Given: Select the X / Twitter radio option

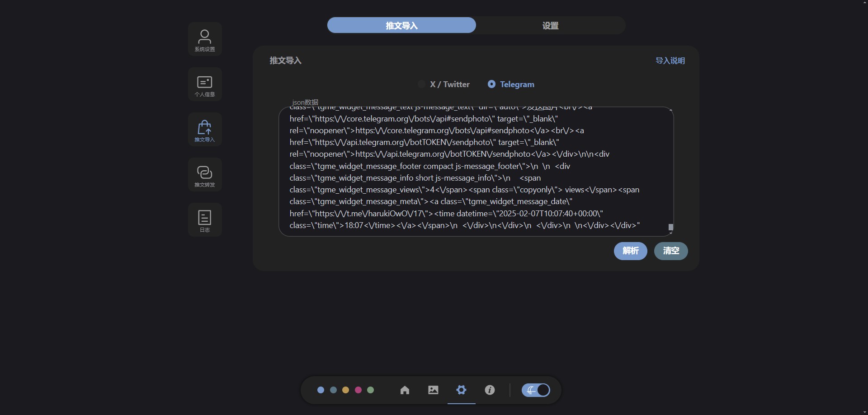Looking at the screenshot, I should point(422,84).
